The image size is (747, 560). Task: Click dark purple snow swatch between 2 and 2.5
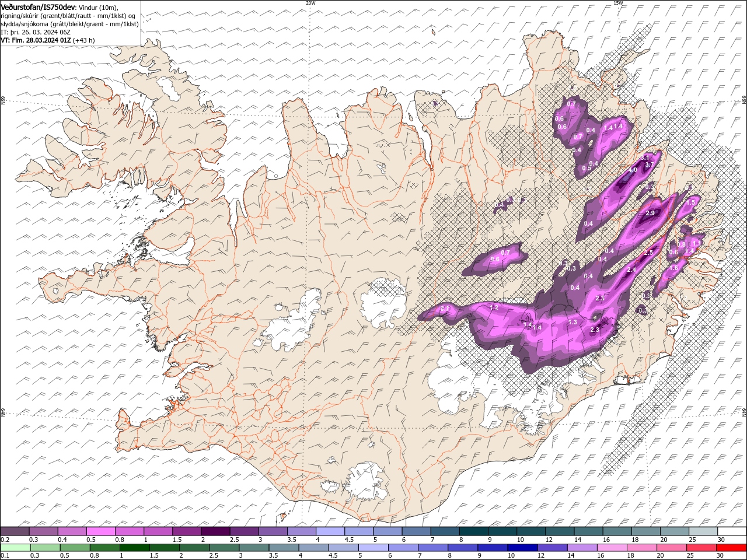pos(215,531)
